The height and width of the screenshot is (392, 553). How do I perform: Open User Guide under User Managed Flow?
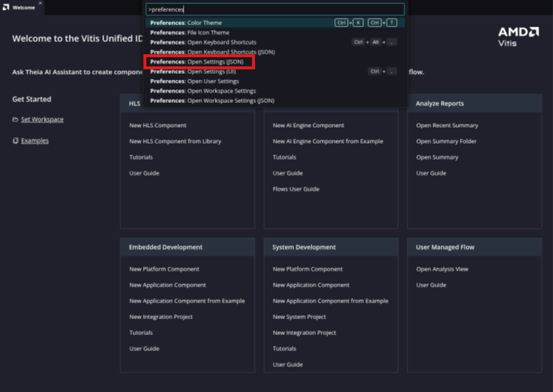pos(431,285)
